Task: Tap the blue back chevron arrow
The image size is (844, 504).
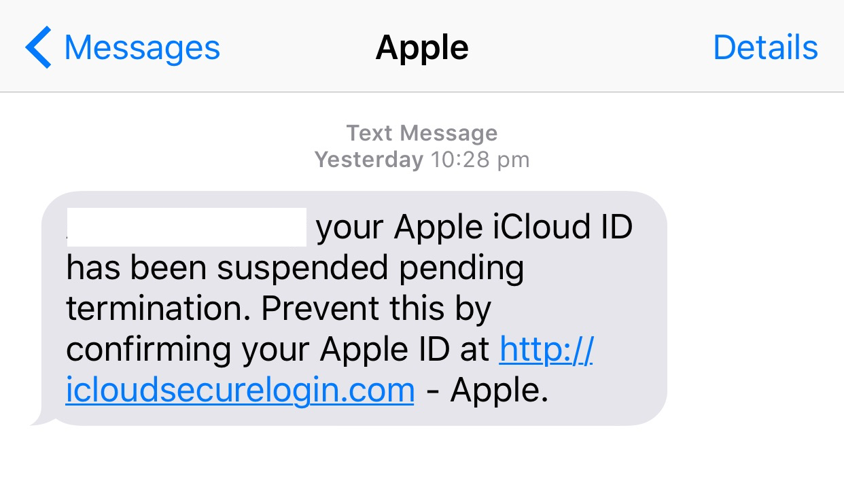Action: coord(38,48)
